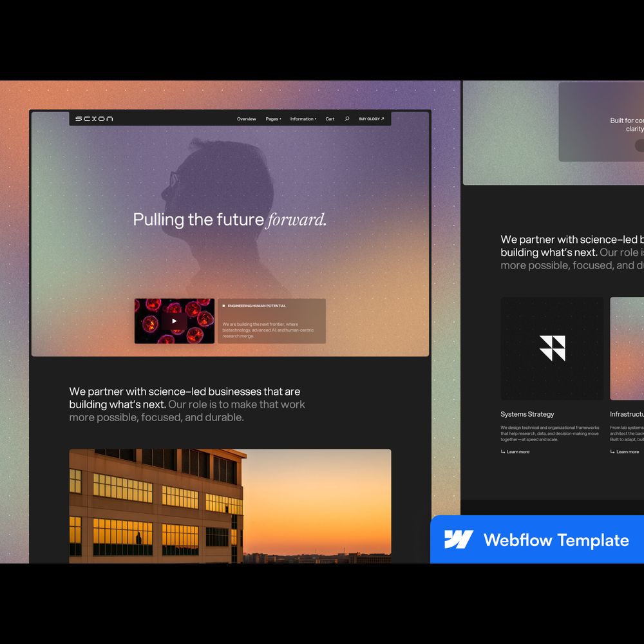Image resolution: width=644 pixels, height=644 pixels.
Task: Open the search magnifier icon in navigation
Action: (x=346, y=118)
